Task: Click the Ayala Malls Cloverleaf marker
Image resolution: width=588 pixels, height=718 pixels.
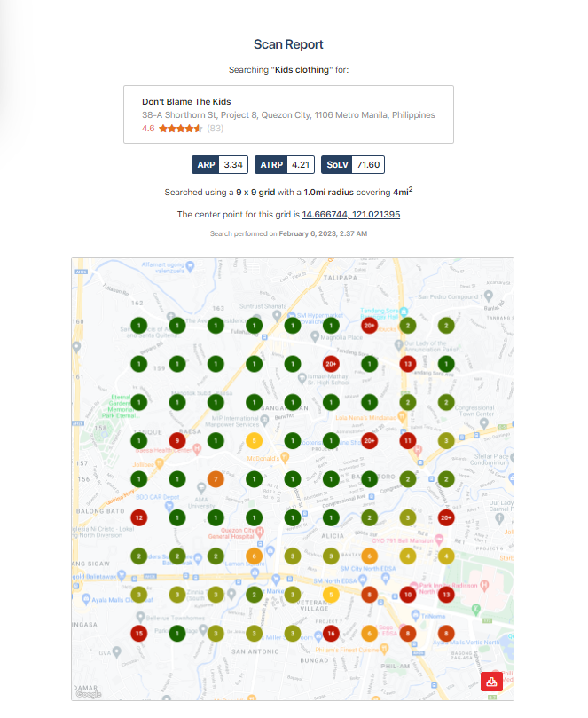Action: [85, 598]
